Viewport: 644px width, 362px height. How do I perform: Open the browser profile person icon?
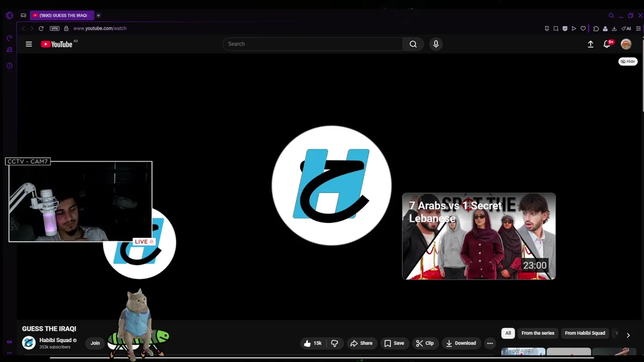(x=605, y=29)
